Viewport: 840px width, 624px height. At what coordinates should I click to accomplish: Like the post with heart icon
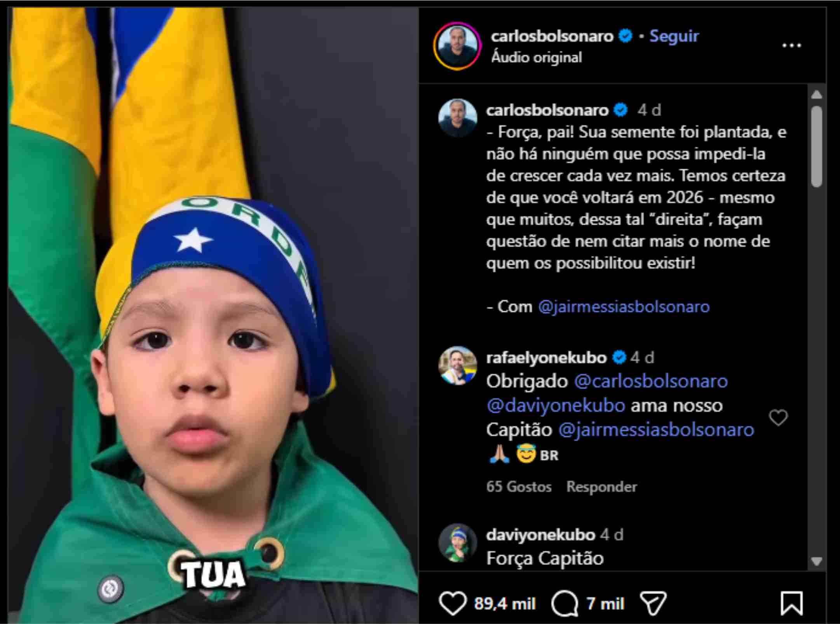click(453, 603)
